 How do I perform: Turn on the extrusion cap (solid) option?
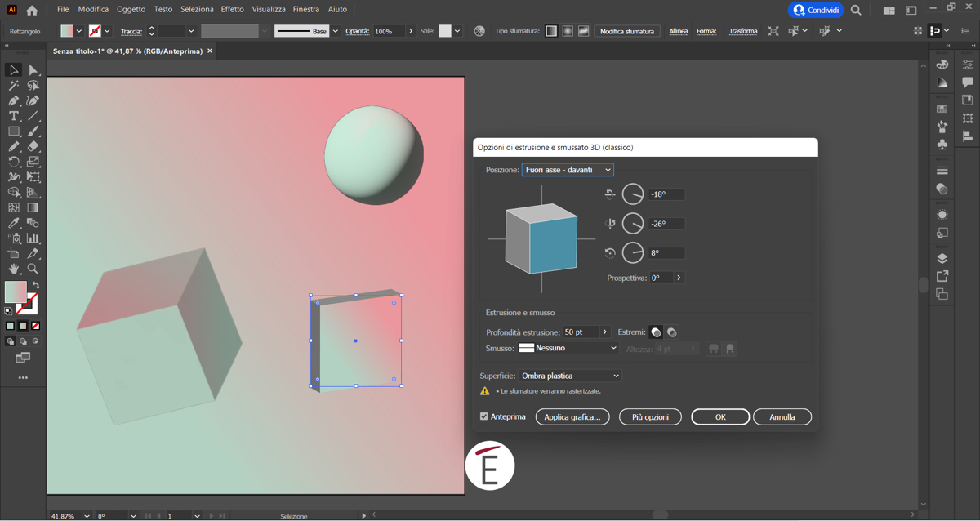tap(656, 332)
